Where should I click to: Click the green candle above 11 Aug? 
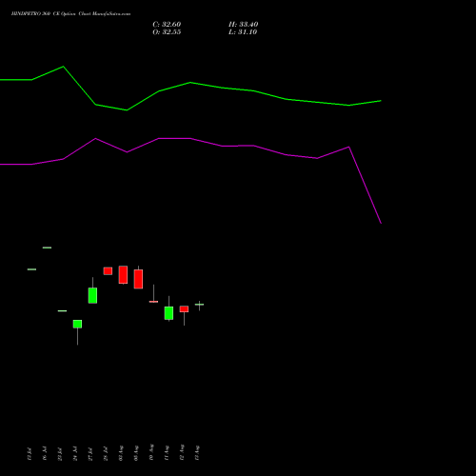pos(169,313)
